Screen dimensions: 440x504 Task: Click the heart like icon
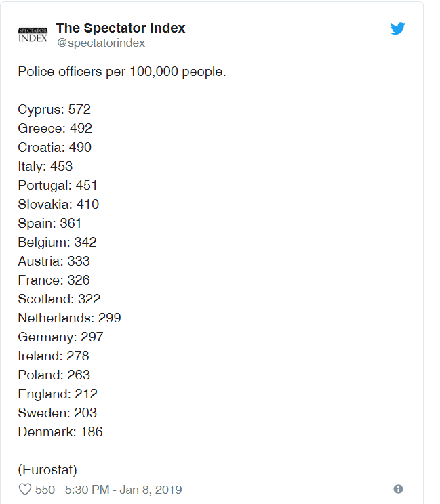(x=24, y=489)
